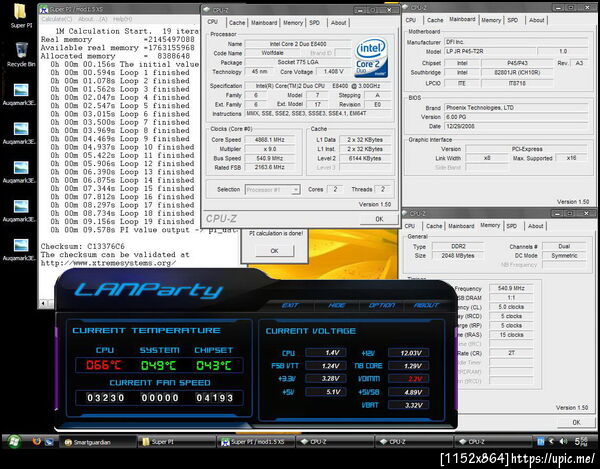Click memory Size 2048 MBytes value
Image resolution: width=600 pixels, height=469 pixels.
point(458,256)
